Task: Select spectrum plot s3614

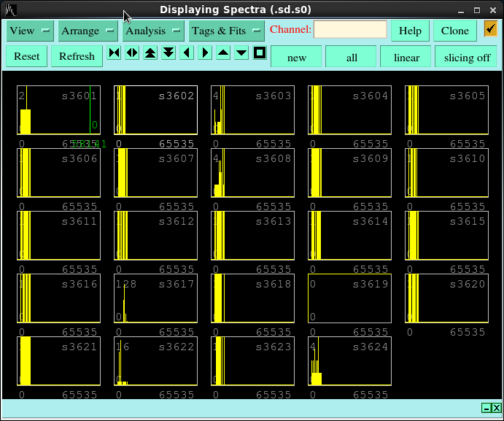Action: [349, 236]
